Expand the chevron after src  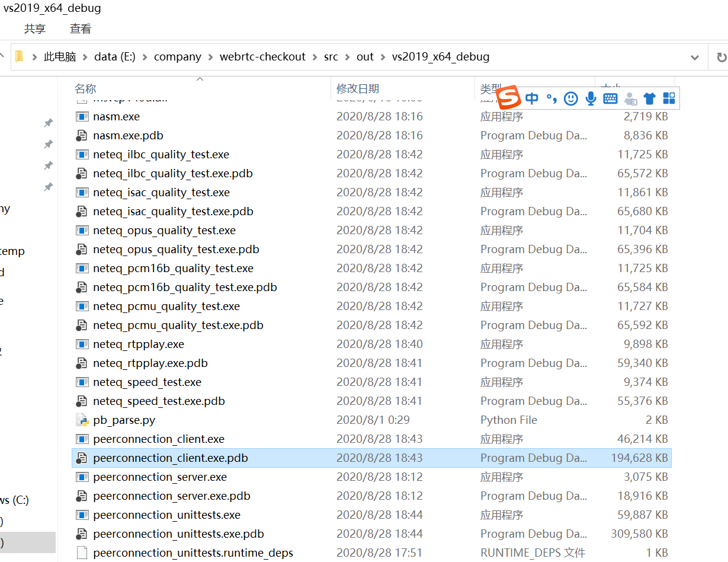point(347,57)
